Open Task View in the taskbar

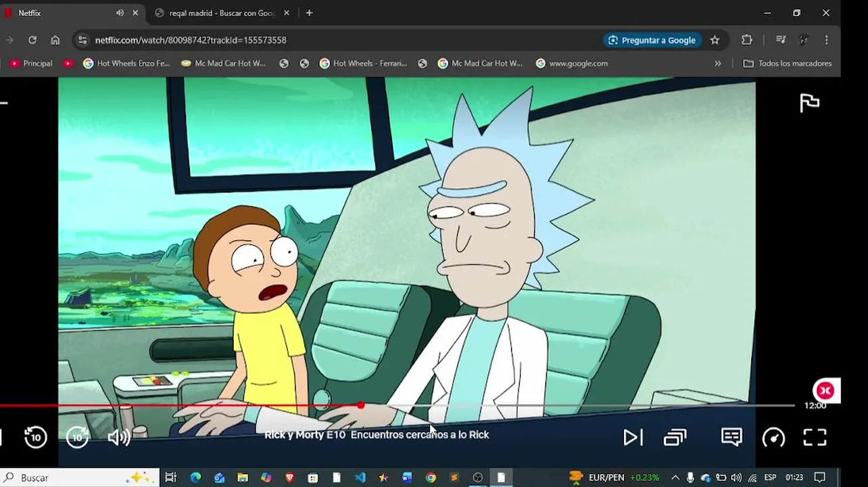tap(171, 478)
